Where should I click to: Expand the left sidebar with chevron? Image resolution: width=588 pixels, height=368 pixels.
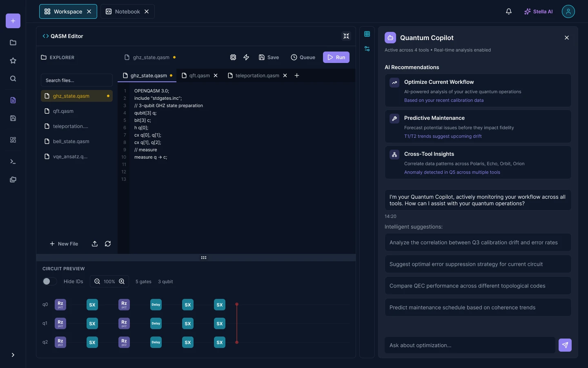pos(13,355)
